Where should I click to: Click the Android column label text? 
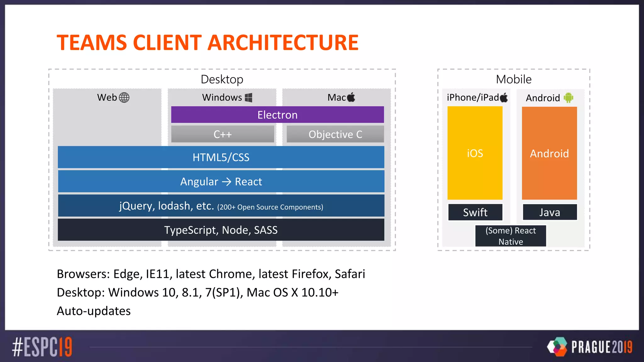(543, 98)
